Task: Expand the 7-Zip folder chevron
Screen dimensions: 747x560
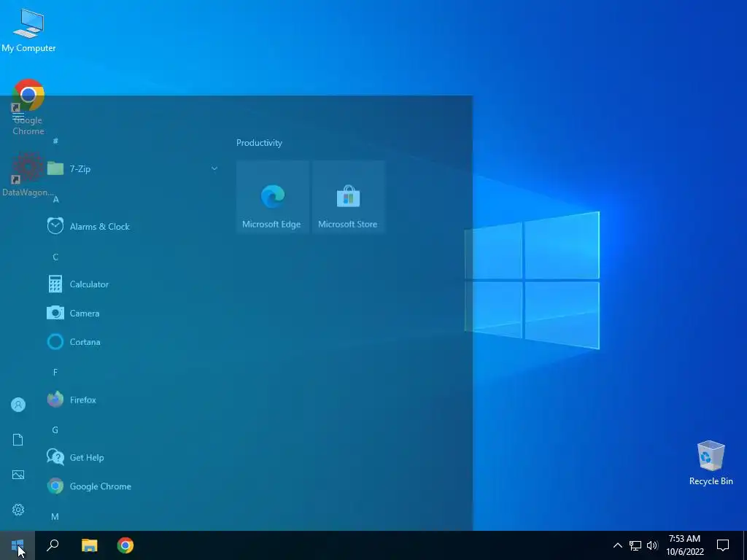Action: (x=214, y=168)
